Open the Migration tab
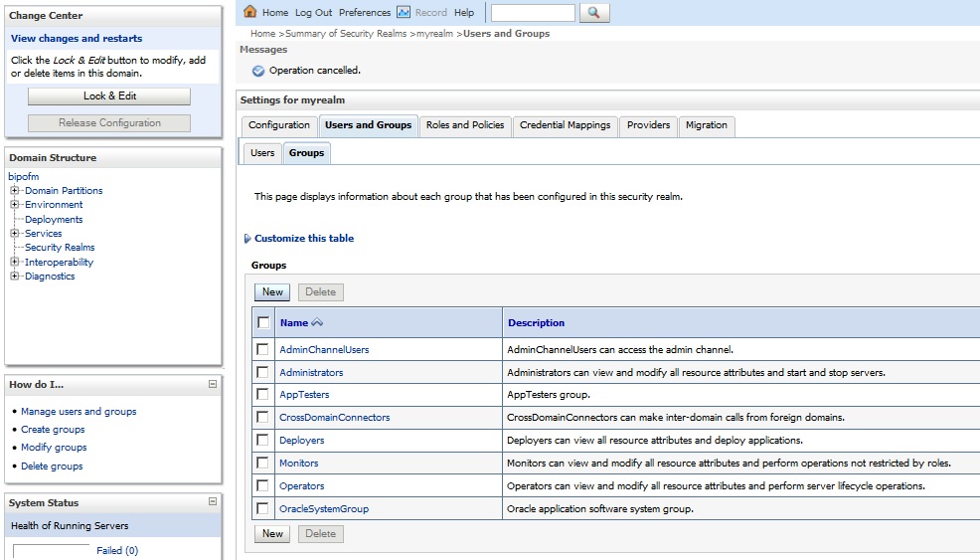 (707, 125)
